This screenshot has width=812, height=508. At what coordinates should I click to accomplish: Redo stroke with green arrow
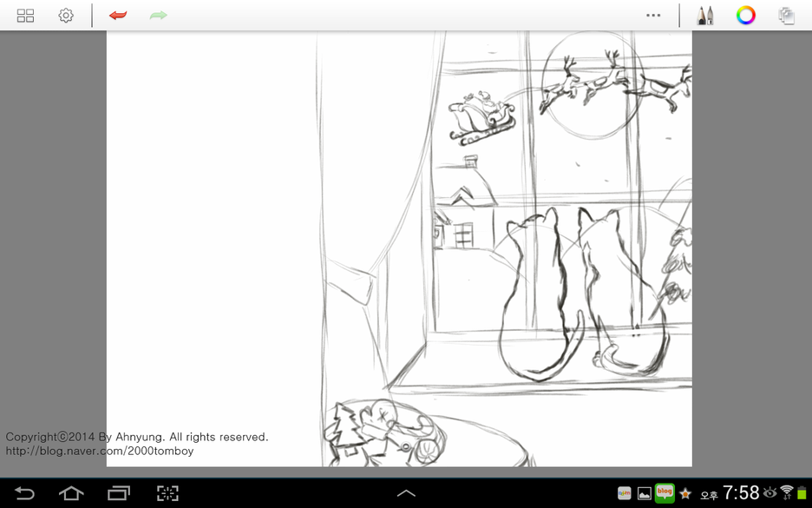(x=159, y=16)
